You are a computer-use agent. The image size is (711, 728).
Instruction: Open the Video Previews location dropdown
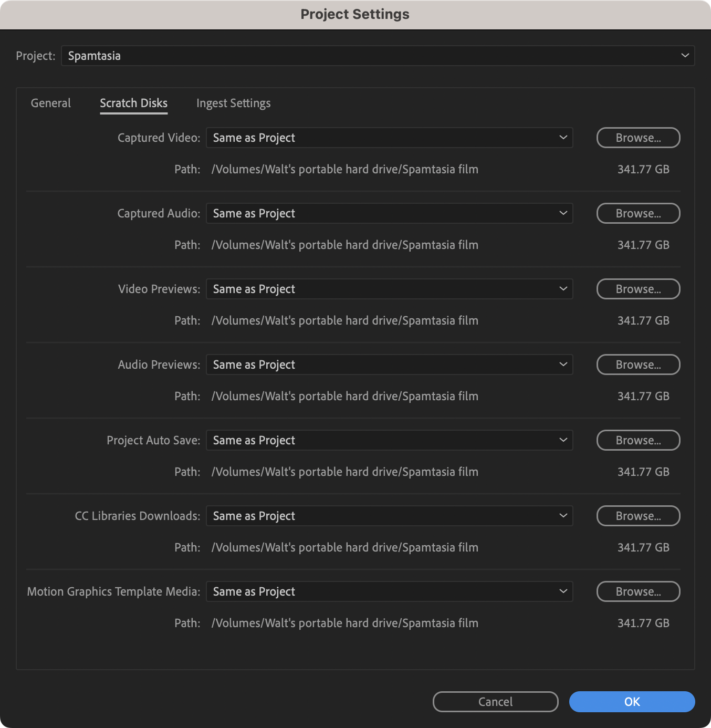(389, 289)
